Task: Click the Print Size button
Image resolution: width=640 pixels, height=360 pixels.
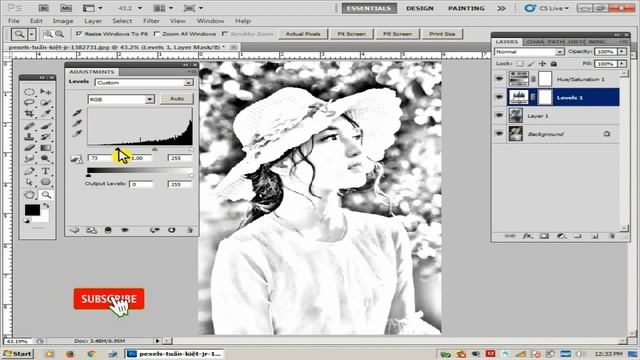Action: (x=442, y=34)
